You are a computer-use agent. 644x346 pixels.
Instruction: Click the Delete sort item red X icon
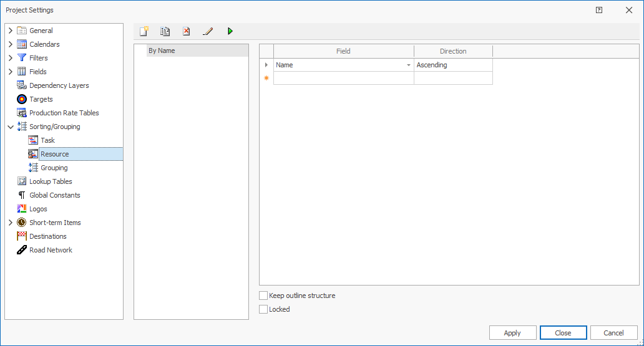pyautogui.click(x=186, y=31)
